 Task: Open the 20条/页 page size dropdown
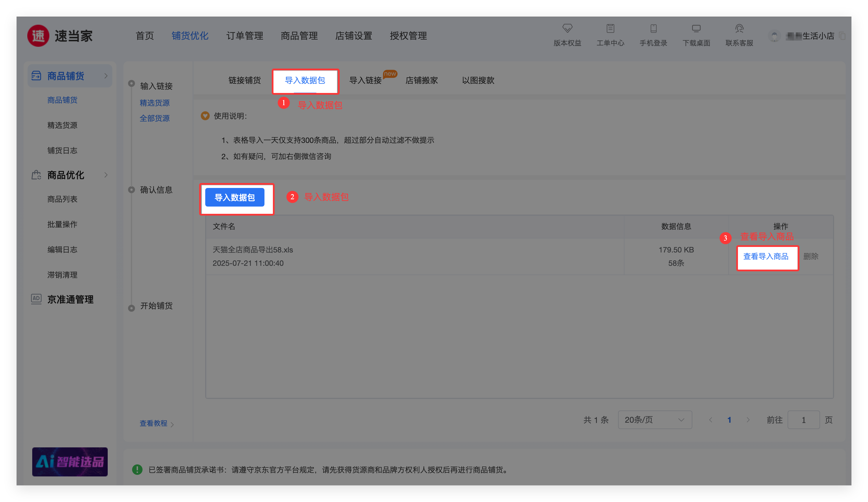tap(654, 419)
